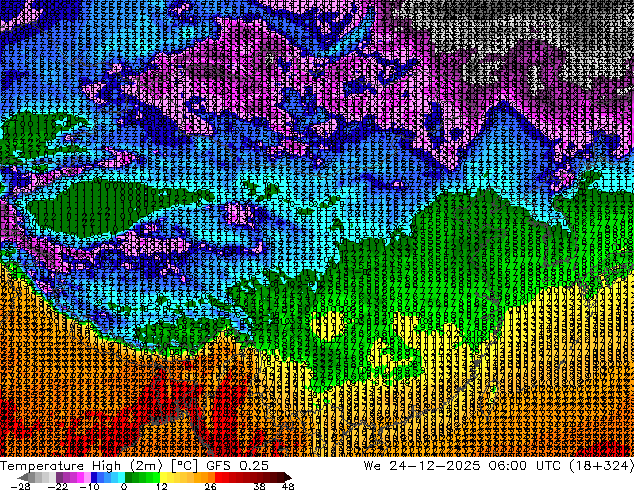Image resolution: width=634 pixels, height=490 pixels.
Task: Select the gray arrow at legend's cold end
Action: click(x=23, y=477)
